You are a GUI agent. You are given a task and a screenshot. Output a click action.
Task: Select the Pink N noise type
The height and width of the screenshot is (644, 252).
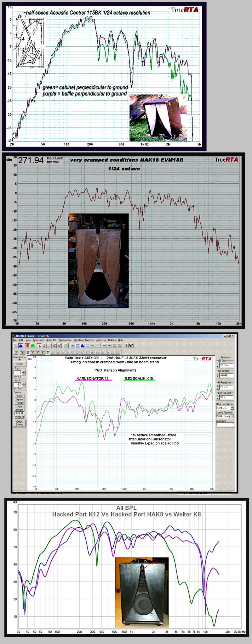tap(20, 413)
